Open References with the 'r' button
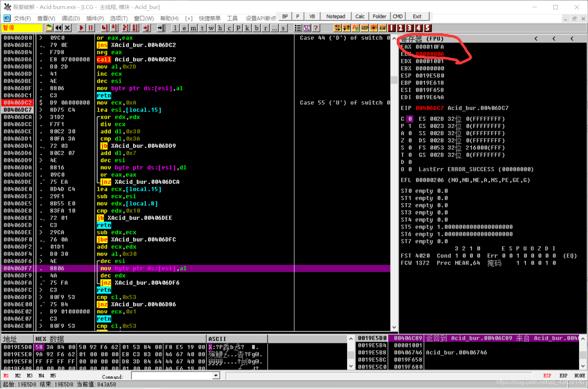Image resolution: width=588 pixels, height=389 pixels. [266, 28]
